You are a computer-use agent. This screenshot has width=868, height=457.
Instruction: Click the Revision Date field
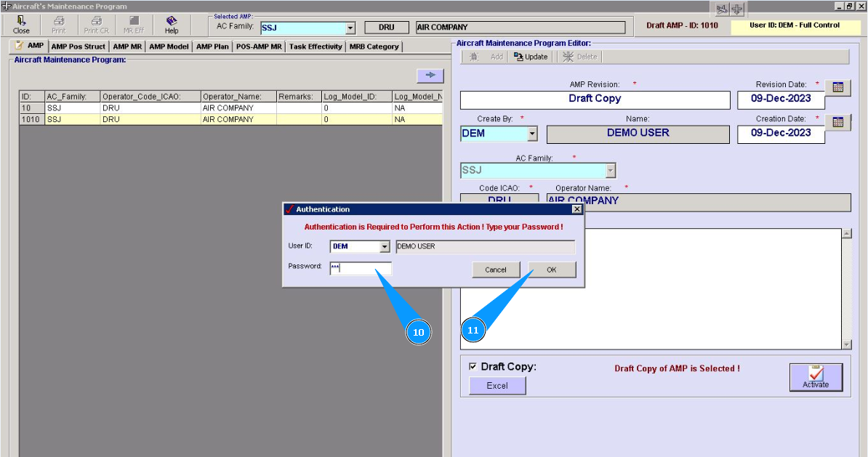point(781,100)
